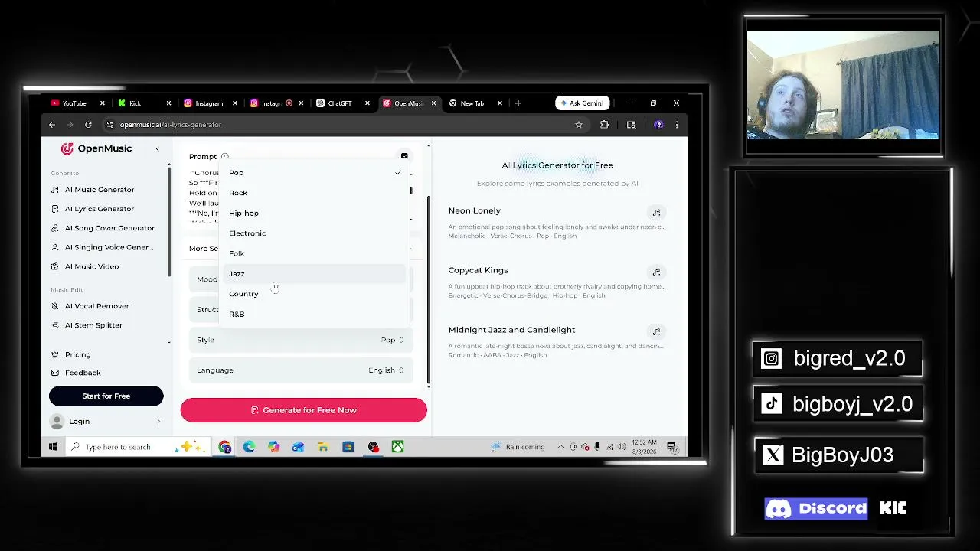Image resolution: width=980 pixels, height=551 pixels.
Task: Go to AI Song Cover Generator
Action: pos(109,228)
